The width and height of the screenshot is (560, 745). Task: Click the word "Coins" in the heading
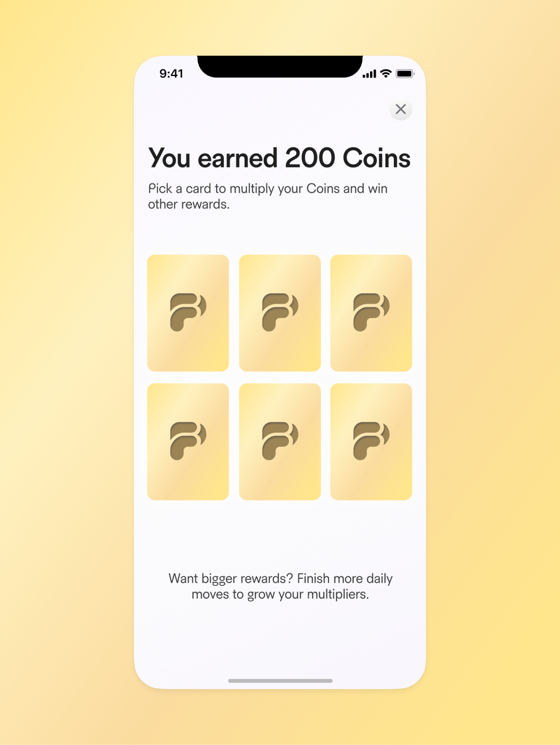(x=376, y=158)
